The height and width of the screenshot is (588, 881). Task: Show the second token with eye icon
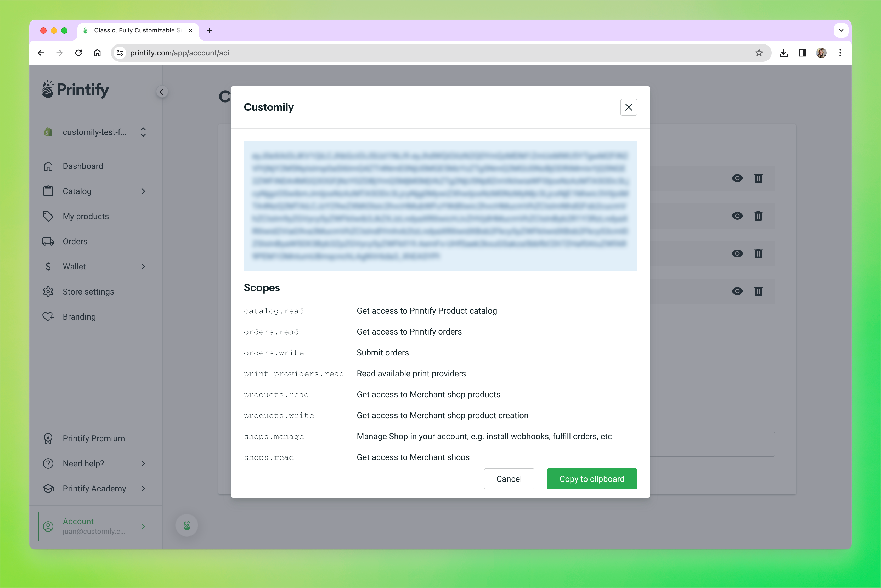click(x=737, y=216)
